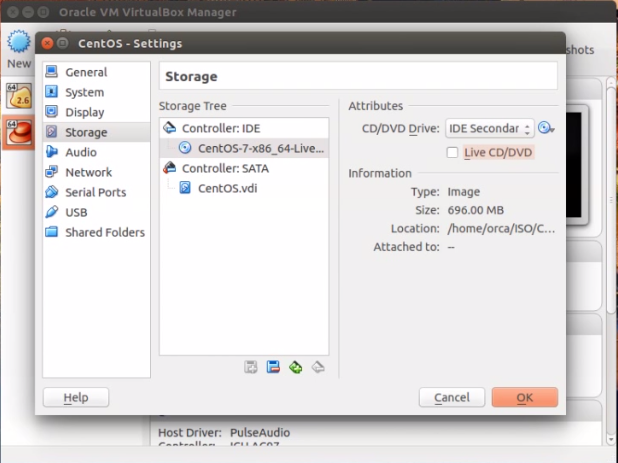The image size is (618, 463).
Task: Select Controller: IDE in storage tree
Action: pos(244,128)
